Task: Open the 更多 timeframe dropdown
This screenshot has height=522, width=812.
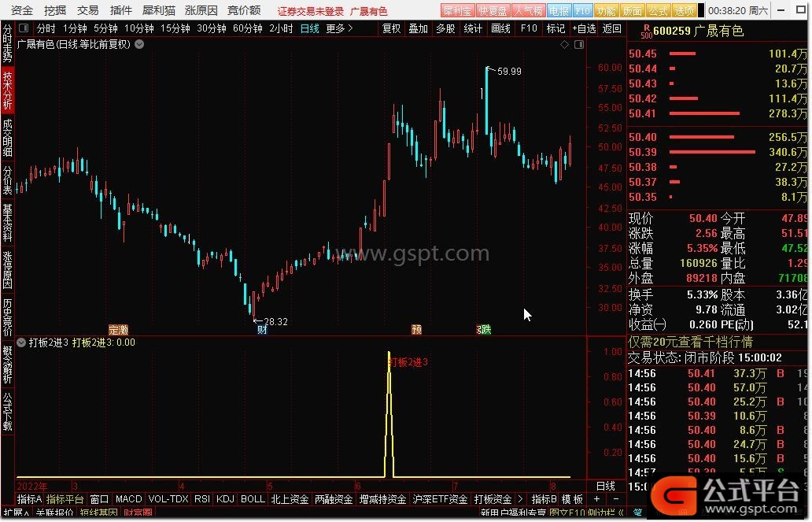Action: pyautogui.click(x=340, y=28)
